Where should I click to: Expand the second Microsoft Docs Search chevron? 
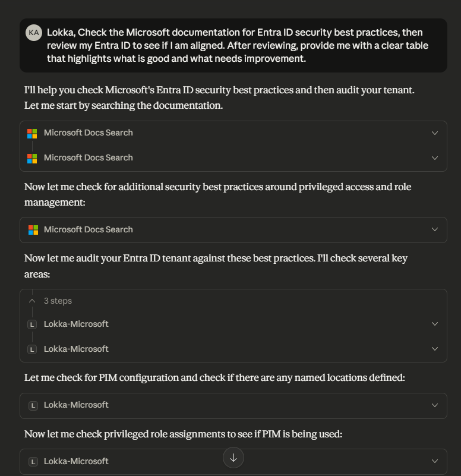pos(435,158)
